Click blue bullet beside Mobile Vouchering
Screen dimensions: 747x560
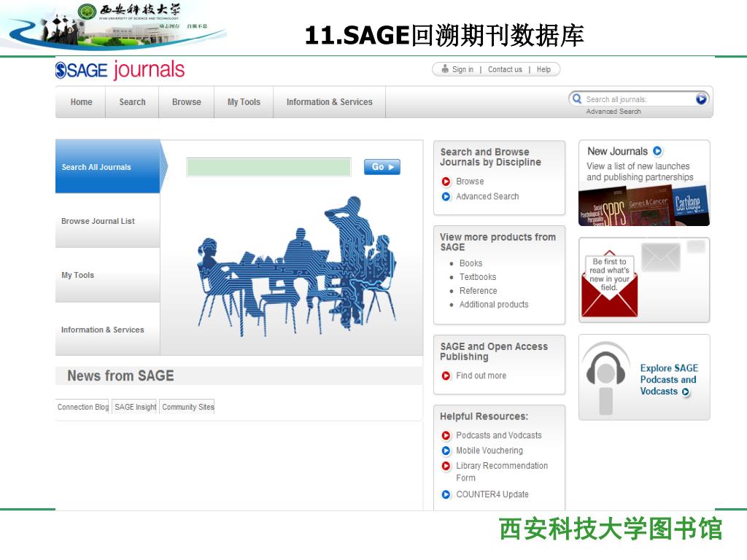point(446,451)
